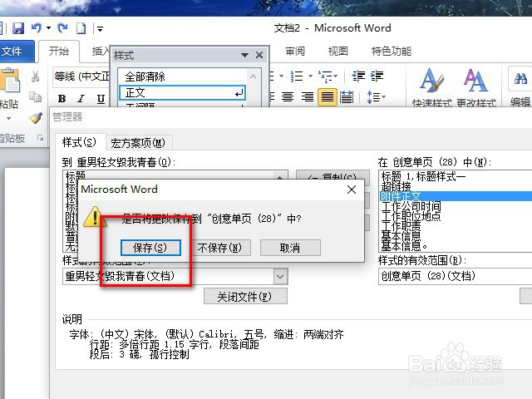The width and height of the screenshot is (532, 399).
Task: Open the line spacing menu
Action: point(376,97)
